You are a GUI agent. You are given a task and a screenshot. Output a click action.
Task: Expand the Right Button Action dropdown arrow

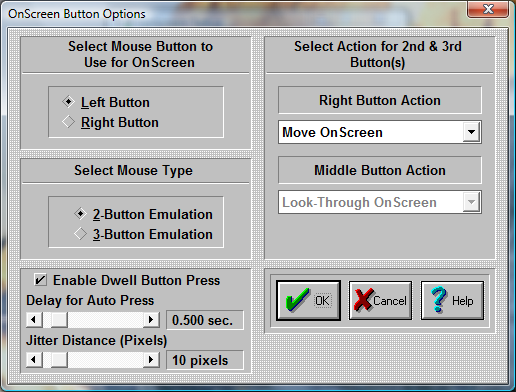coord(471,132)
